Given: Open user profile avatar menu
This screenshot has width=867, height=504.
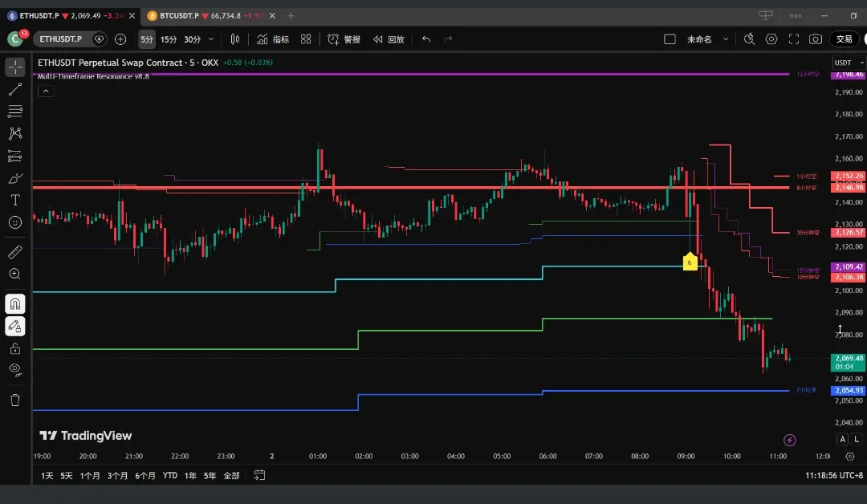Looking at the screenshot, I should pos(15,39).
